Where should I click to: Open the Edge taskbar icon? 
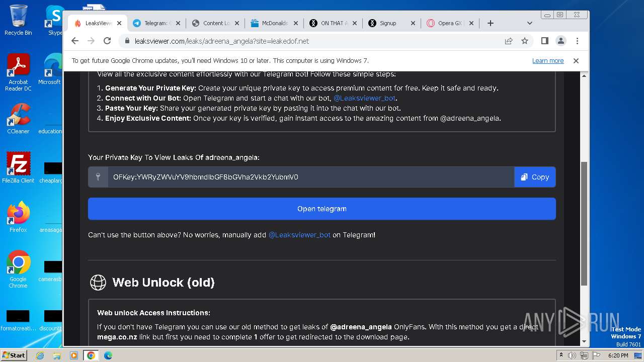point(108,355)
